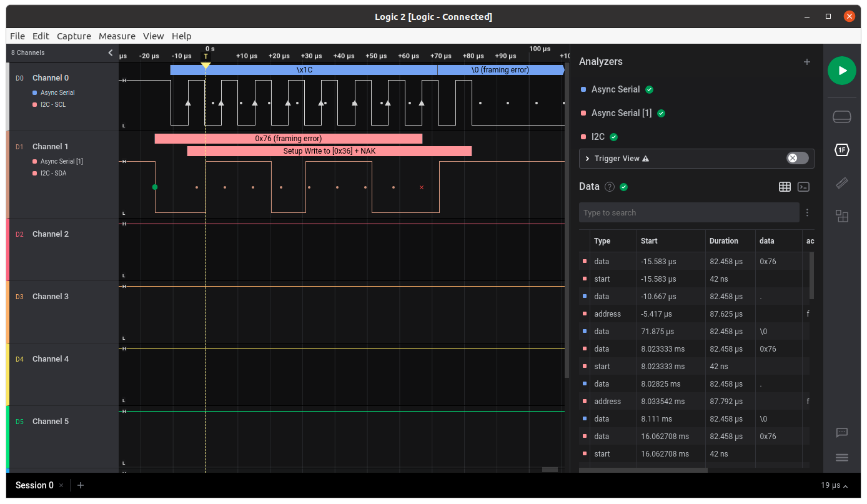Click the Async Serial [1] label under Channel 1
This screenshot has height=504, width=867.
tap(62, 162)
